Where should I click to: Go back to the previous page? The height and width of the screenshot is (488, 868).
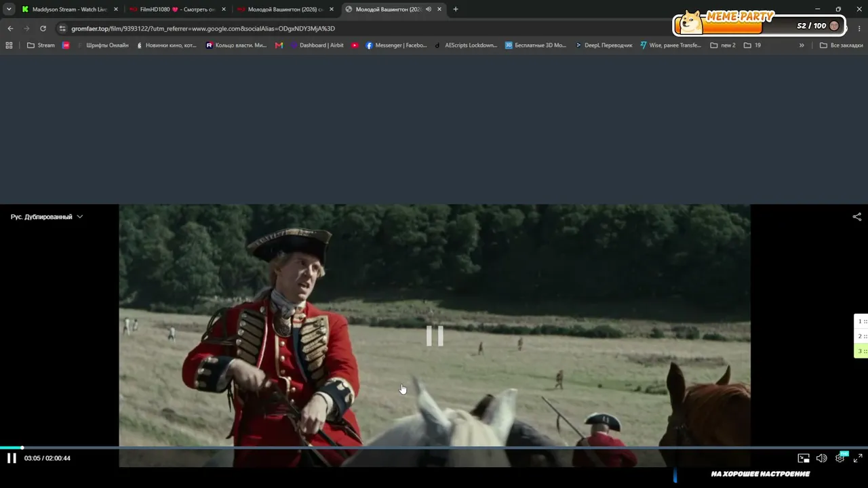(x=10, y=28)
